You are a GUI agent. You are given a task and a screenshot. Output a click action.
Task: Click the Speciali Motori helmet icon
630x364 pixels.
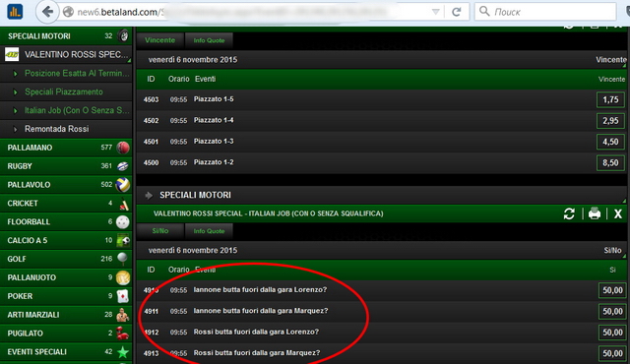(123, 36)
